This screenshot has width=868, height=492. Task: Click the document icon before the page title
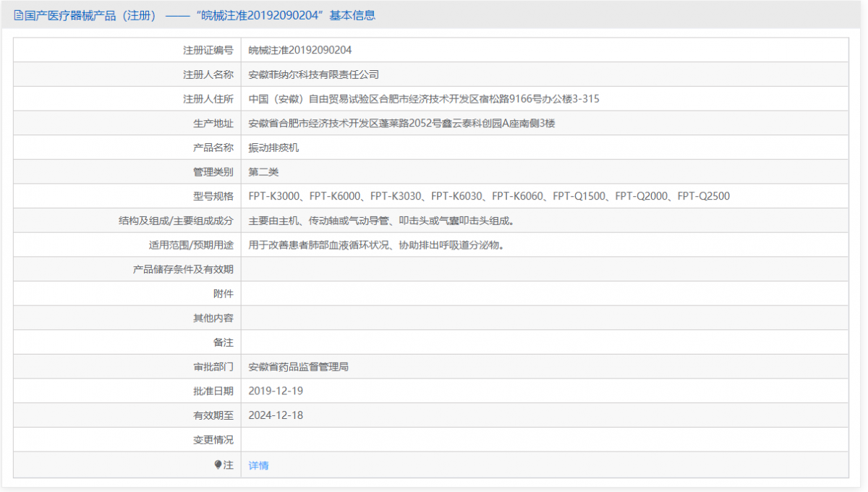point(16,15)
